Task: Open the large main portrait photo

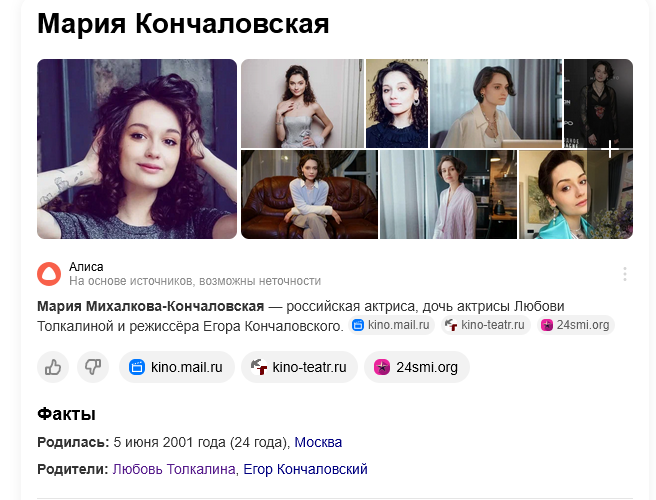Action: pos(137,149)
